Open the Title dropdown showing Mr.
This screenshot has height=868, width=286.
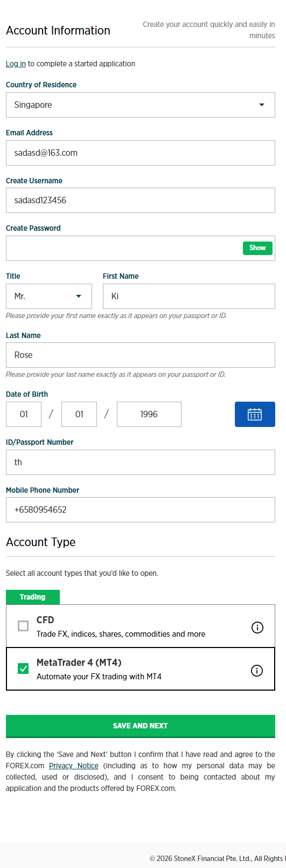[49, 296]
